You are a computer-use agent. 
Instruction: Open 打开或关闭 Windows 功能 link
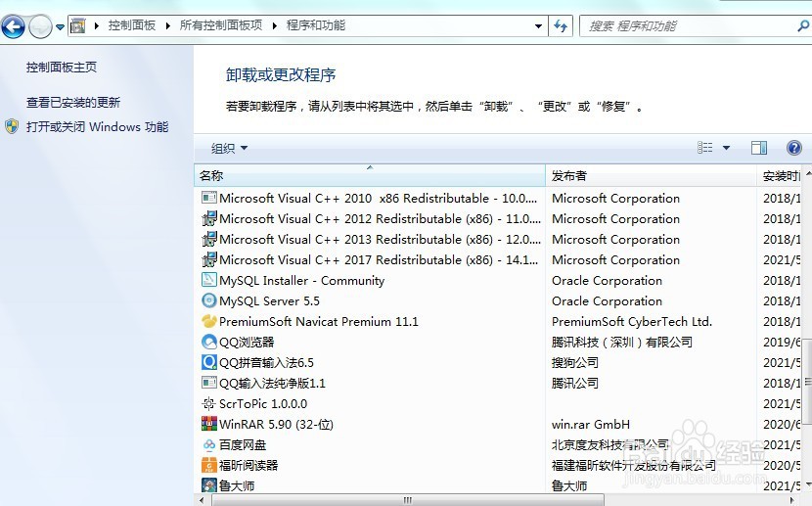coord(98,127)
